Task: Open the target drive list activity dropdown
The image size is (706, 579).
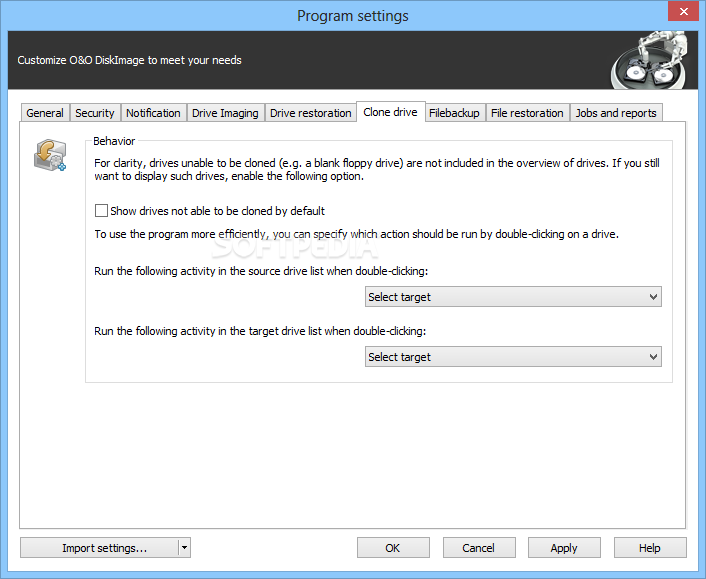Action: [513, 357]
